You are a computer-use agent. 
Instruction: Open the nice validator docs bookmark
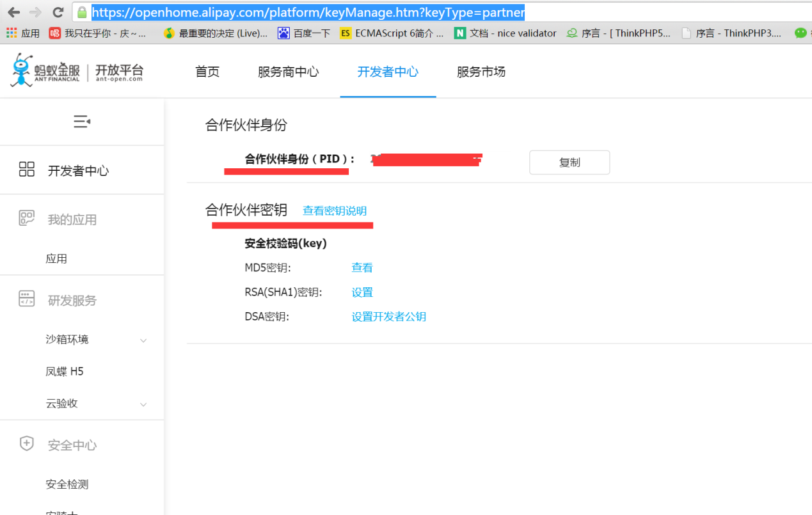pyautogui.click(x=506, y=33)
